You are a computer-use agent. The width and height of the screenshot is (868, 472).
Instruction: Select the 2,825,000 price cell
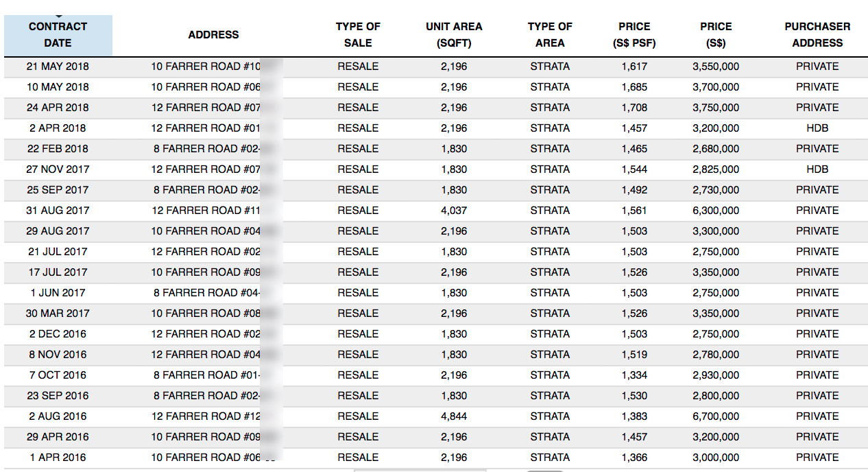pyautogui.click(x=716, y=169)
